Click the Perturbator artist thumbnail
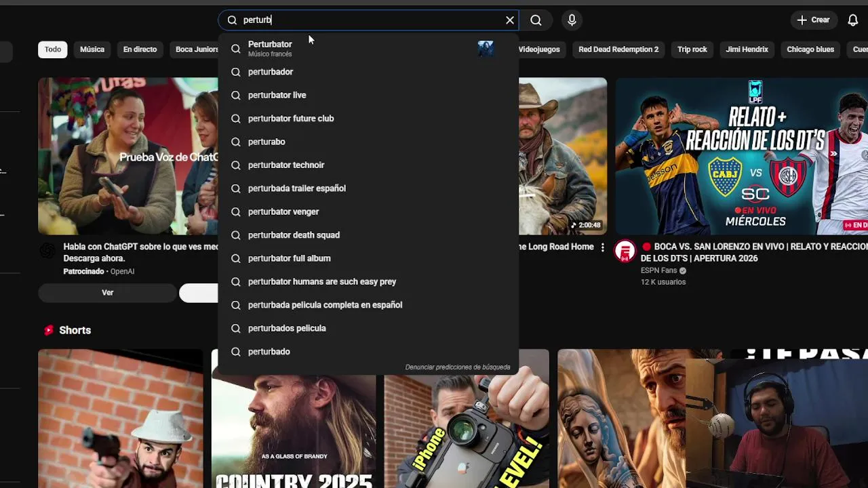 pos(486,48)
